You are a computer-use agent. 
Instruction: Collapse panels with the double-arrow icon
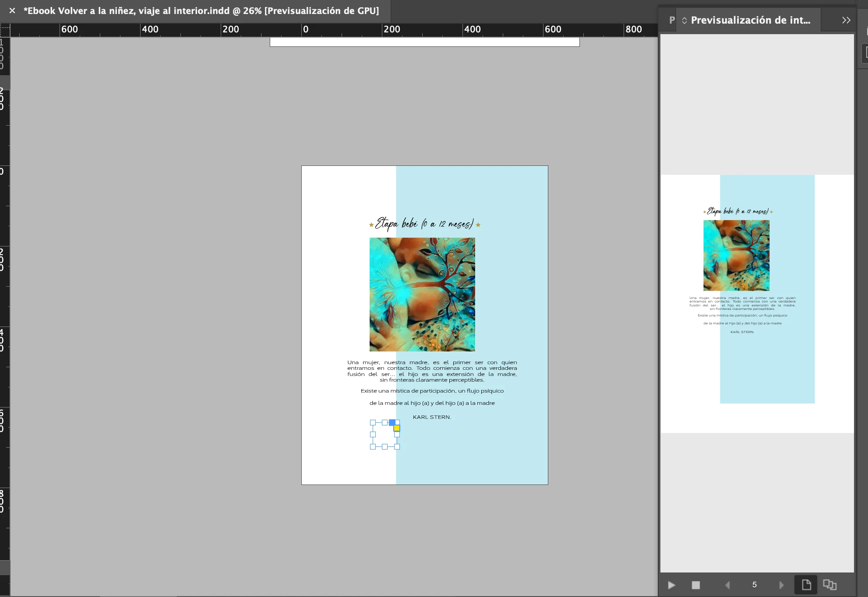(846, 20)
